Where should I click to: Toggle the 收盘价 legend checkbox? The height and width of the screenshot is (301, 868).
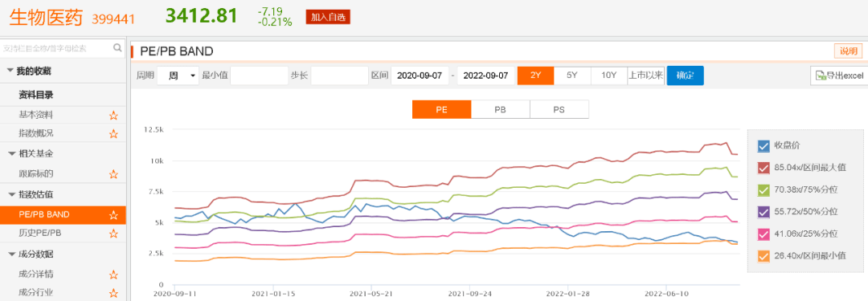(x=764, y=146)
